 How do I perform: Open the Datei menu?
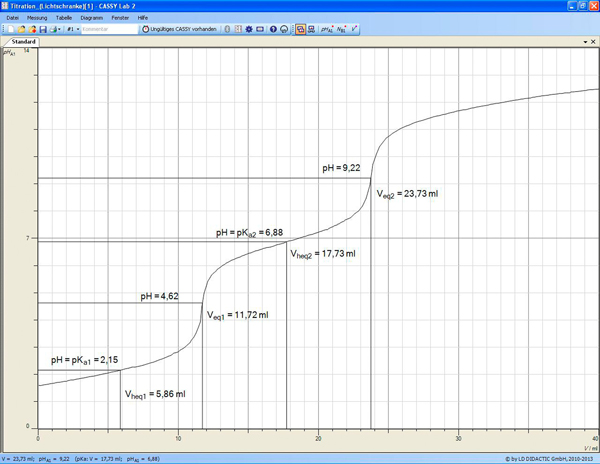pyautogui.click(x=12, y=18)
